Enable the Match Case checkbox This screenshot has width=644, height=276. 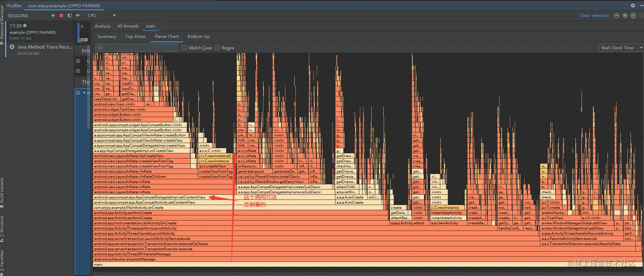click(184, 48)
